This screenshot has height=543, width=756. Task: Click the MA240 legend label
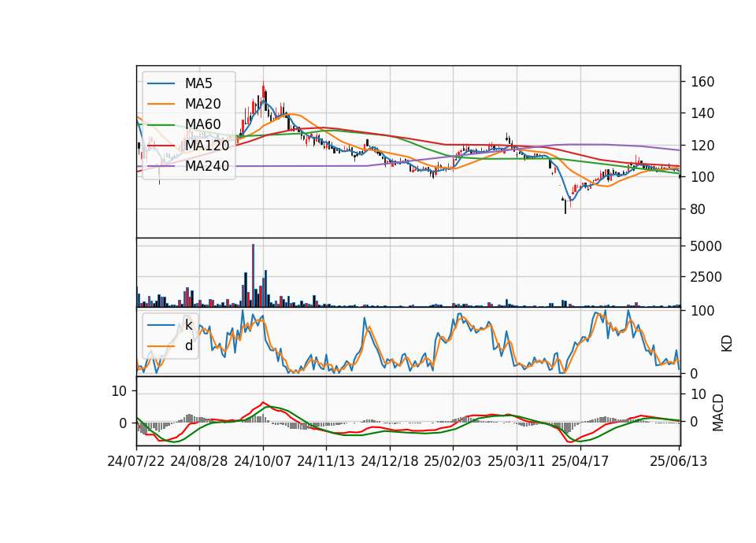point(207,166)
